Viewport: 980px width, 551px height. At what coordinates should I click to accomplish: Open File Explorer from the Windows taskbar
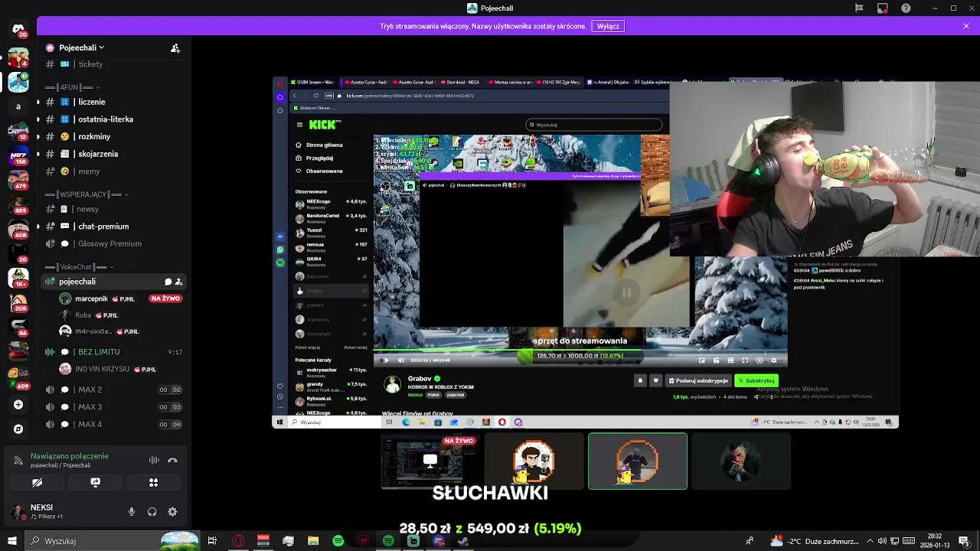coord(313,541)
